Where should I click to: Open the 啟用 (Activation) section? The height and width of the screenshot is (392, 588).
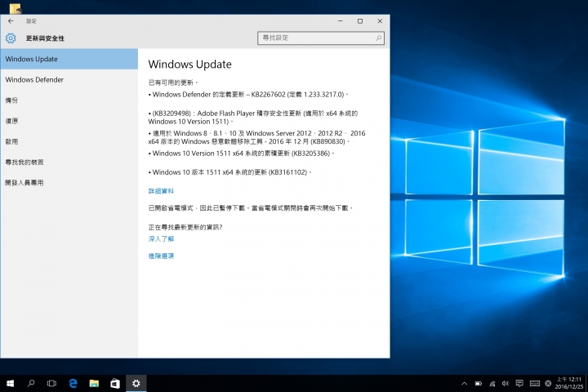point(69,141)
